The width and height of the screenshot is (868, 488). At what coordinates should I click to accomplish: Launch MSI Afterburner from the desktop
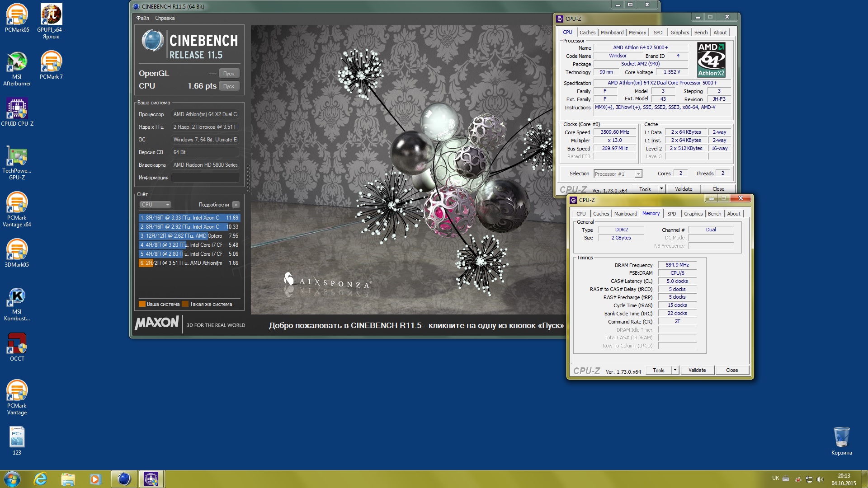(x=17, y=68)
